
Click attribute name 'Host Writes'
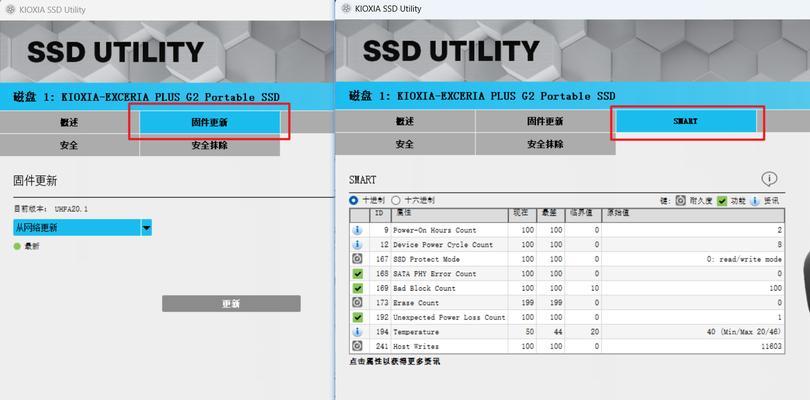[x=416, y=346]
